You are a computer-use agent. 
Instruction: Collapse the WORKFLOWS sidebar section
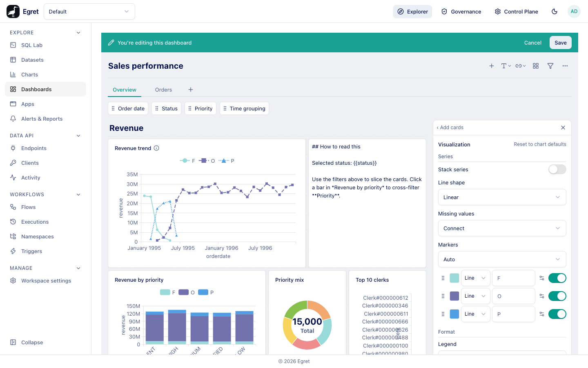78,195
